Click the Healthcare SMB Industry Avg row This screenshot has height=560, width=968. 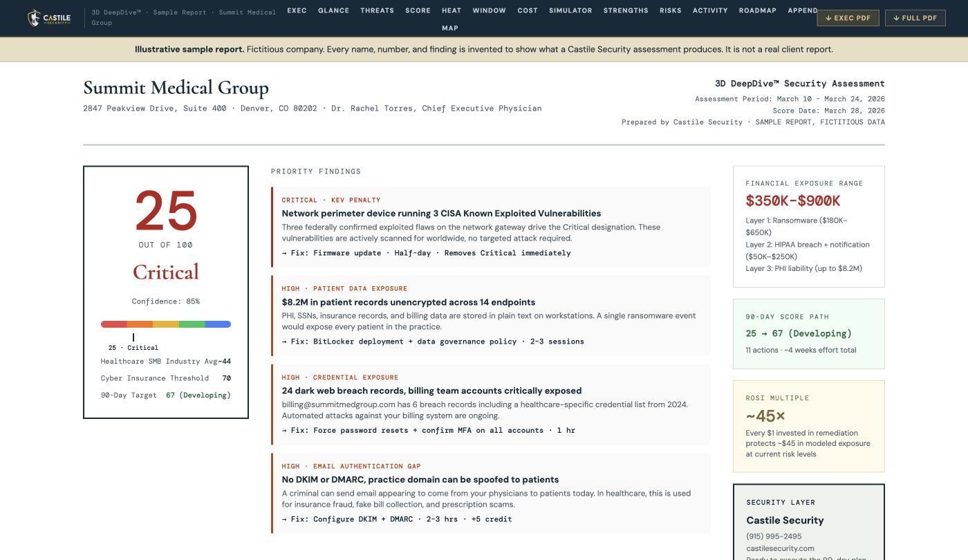[166, 362]
